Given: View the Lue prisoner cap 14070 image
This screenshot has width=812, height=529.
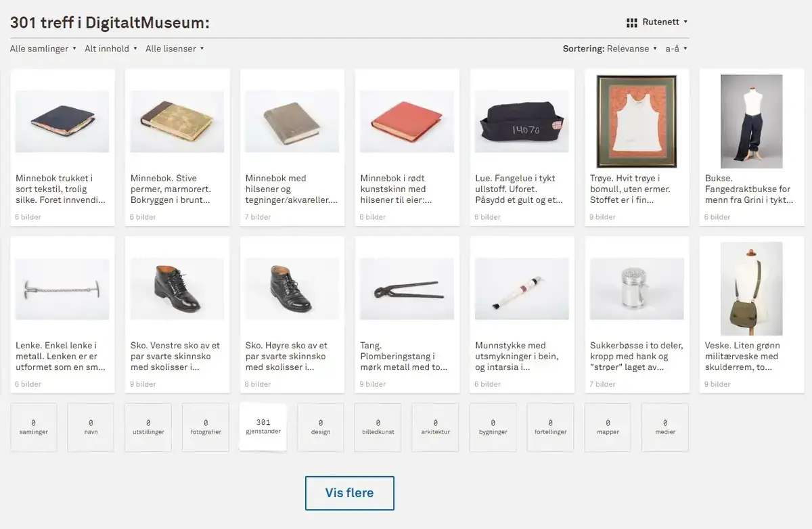Looking at the screenshot, I should tap(522, 122).
